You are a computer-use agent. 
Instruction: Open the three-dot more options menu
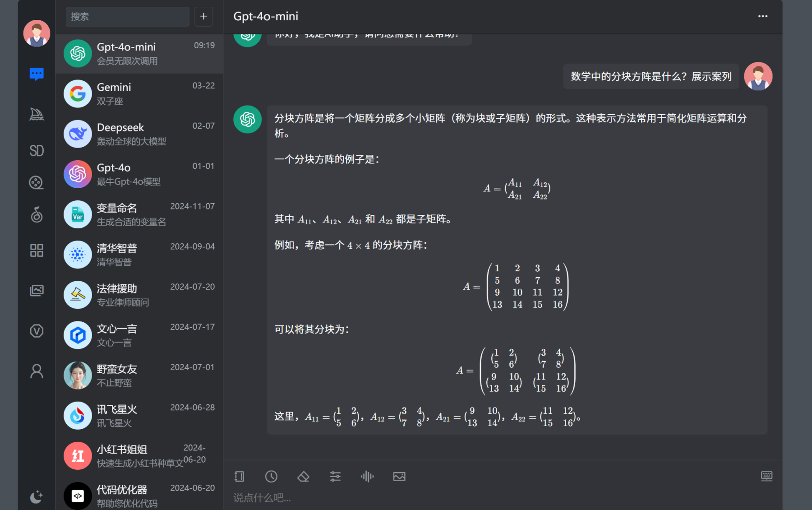click(762, 16)
